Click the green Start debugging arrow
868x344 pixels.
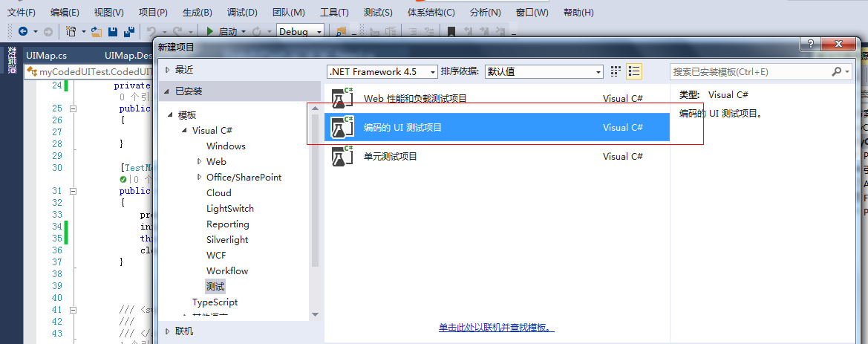coord(210,31)
